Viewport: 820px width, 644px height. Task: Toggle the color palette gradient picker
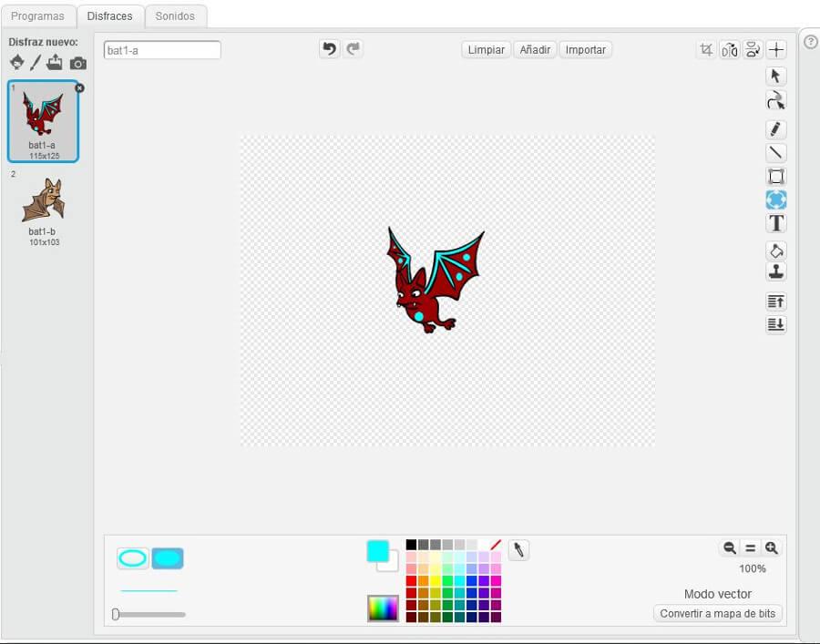tap(383, 608)
